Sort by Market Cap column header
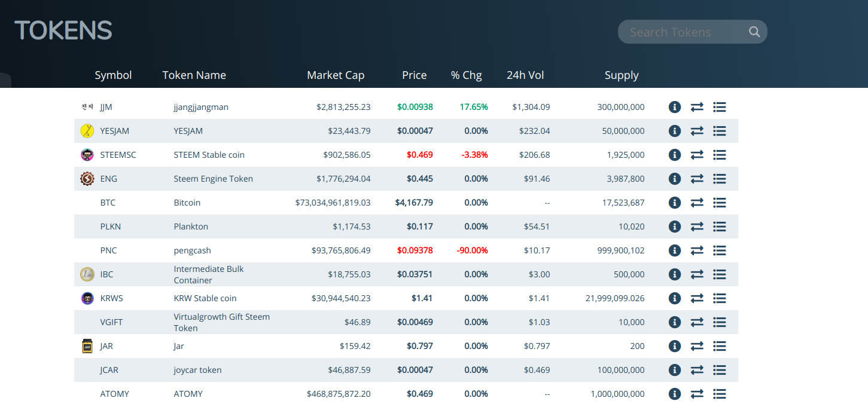Viewport: 868px width, 404px height. point(336,75)
